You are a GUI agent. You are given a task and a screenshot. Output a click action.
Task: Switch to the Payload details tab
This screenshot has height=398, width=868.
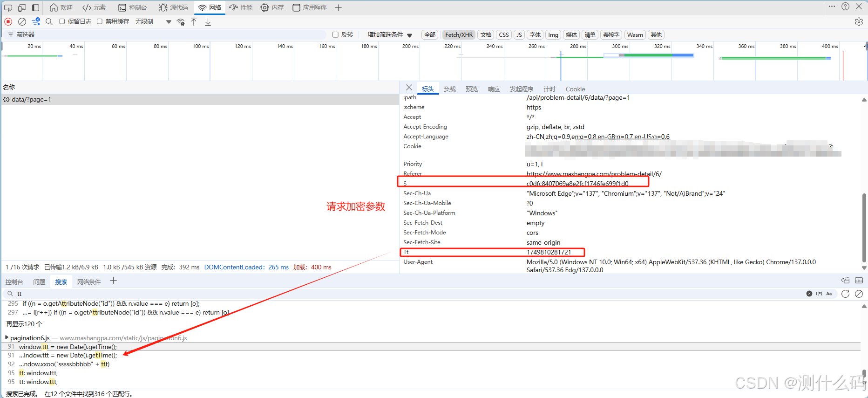[450, 89]
